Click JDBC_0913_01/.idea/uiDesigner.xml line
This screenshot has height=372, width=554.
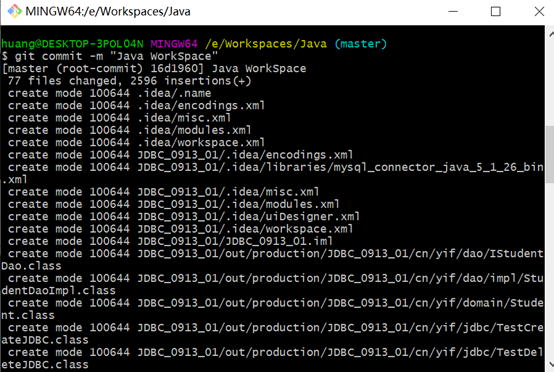click(184, 217)
